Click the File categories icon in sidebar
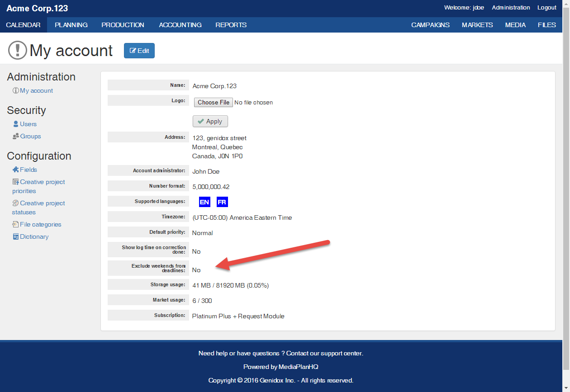This screenshot has height=392, width=570. [x=16, y=224]
